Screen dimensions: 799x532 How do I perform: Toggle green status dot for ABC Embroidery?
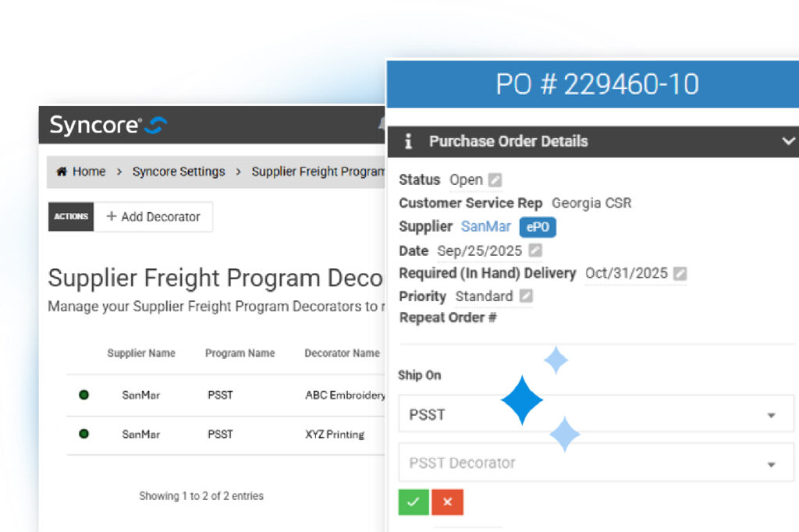pos(84,395)
